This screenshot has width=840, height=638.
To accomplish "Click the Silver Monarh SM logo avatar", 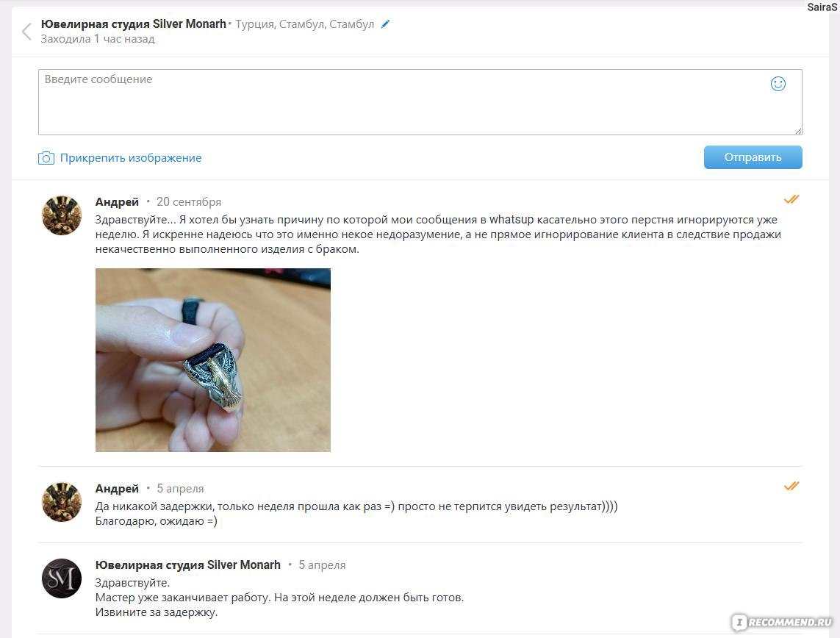I will click(62, 578).
